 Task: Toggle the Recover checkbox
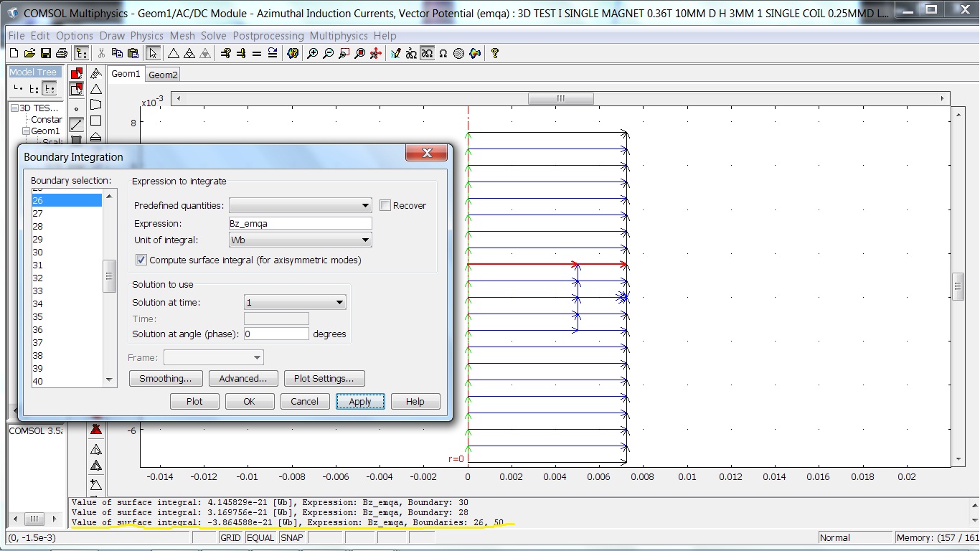coord(385,206)
